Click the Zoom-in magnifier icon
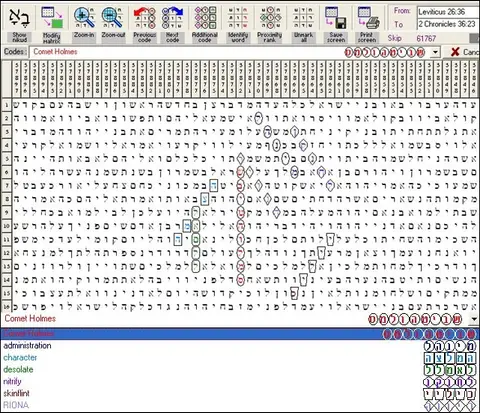The width and height of the screenshot is (480, 413). (x=84, y=17)
